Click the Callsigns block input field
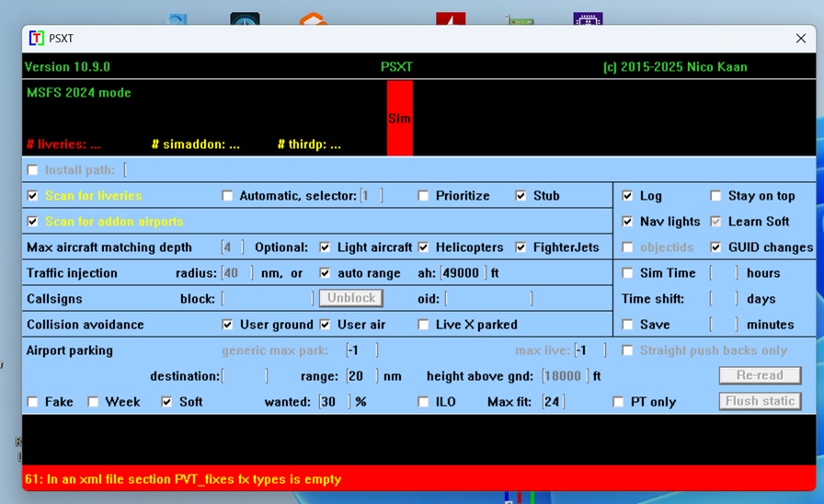This screenshot has height=504, width=824. click(x=268, y=299)
